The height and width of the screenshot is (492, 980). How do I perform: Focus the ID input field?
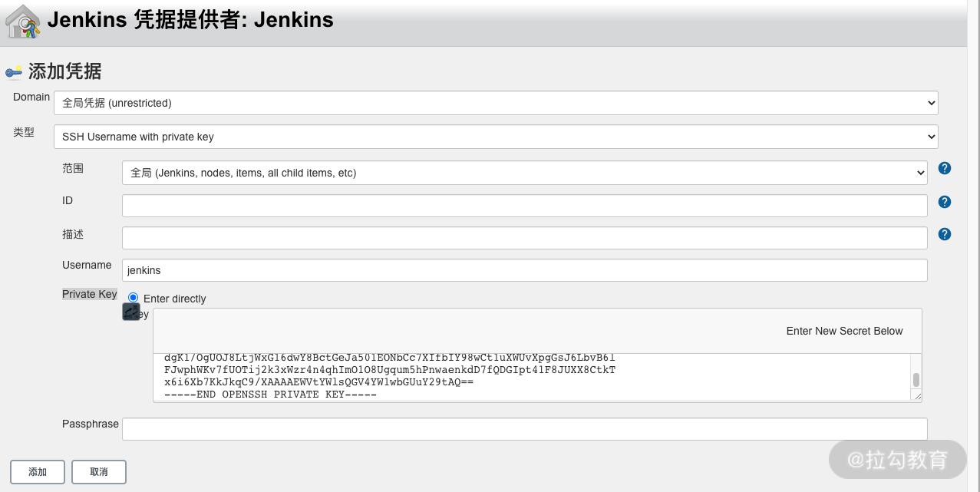(x=525, y=206)
